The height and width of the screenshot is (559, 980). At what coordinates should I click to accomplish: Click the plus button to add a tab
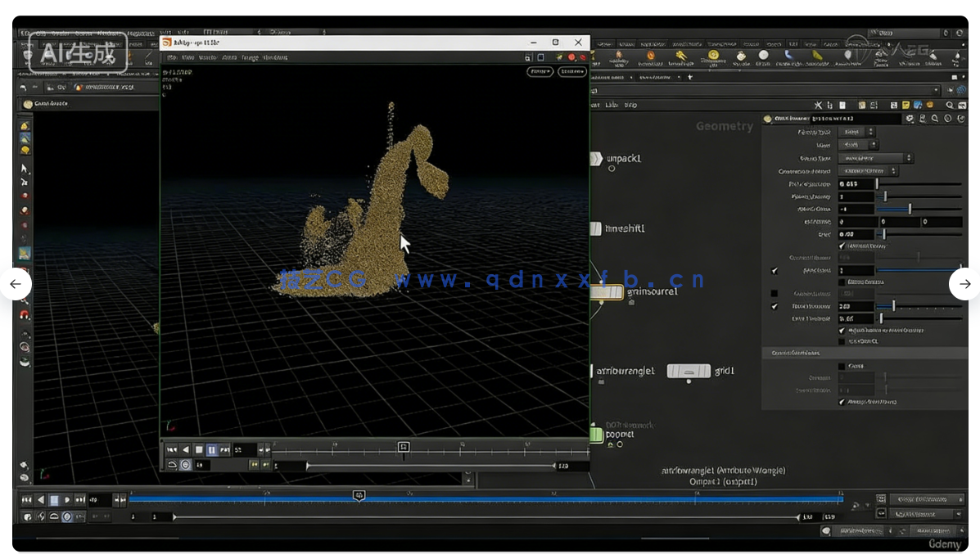click(x=690, y=77)
